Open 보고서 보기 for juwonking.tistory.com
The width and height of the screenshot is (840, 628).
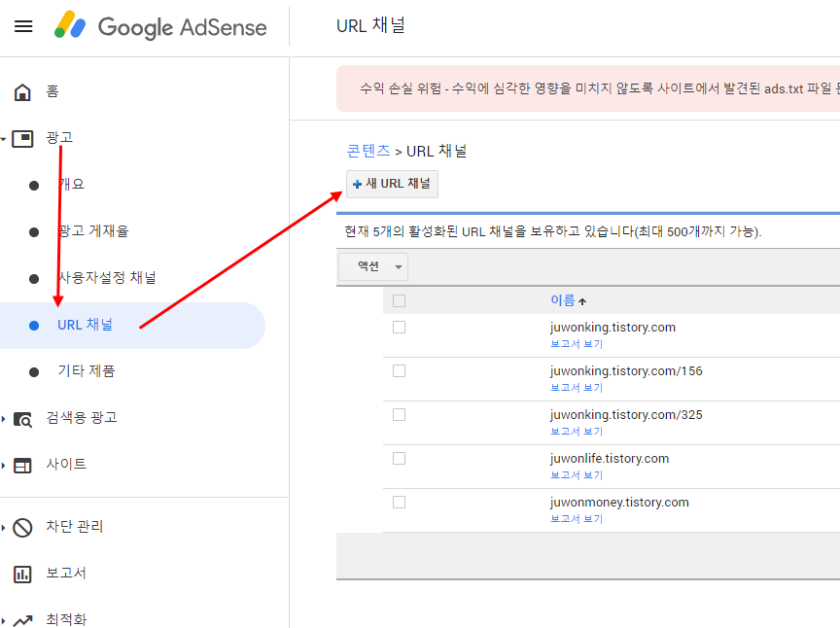tap(577, 344)
